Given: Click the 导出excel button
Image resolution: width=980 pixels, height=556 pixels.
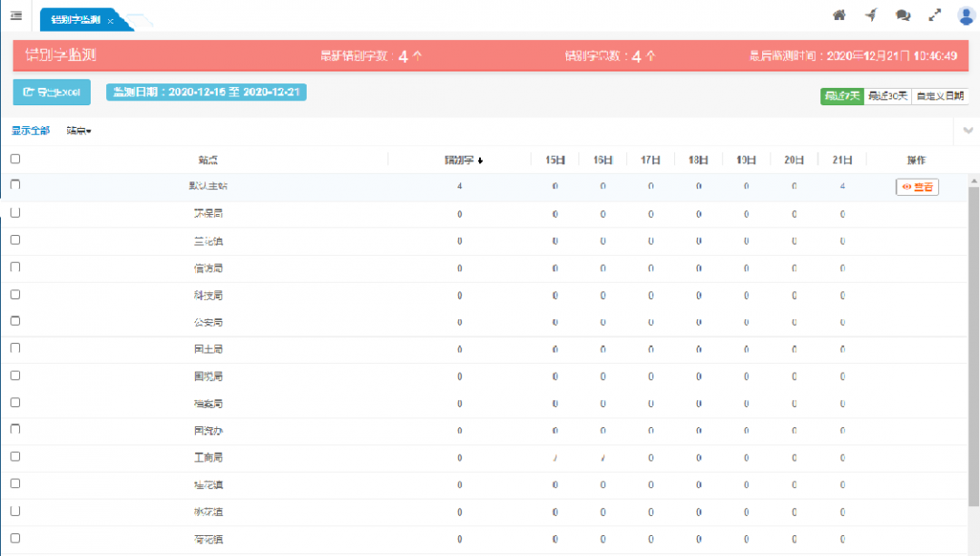Looking at the screenshot, I should (52, 93).
